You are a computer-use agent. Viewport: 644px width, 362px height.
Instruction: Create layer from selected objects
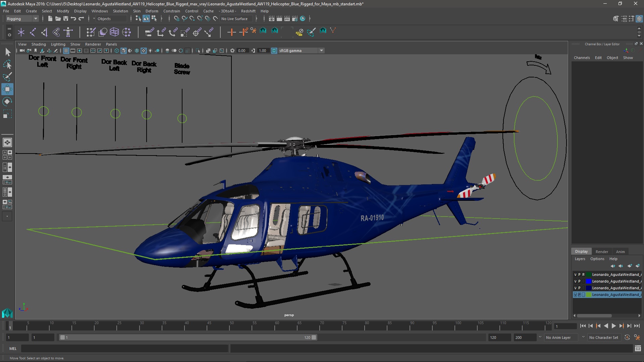point(637,266)
